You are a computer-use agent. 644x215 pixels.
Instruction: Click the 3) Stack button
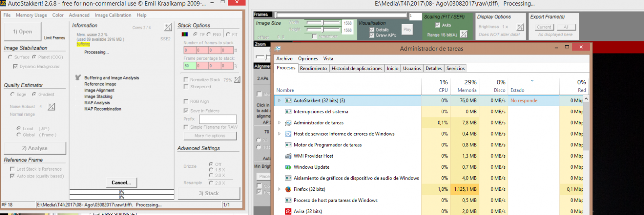point(209,194)
